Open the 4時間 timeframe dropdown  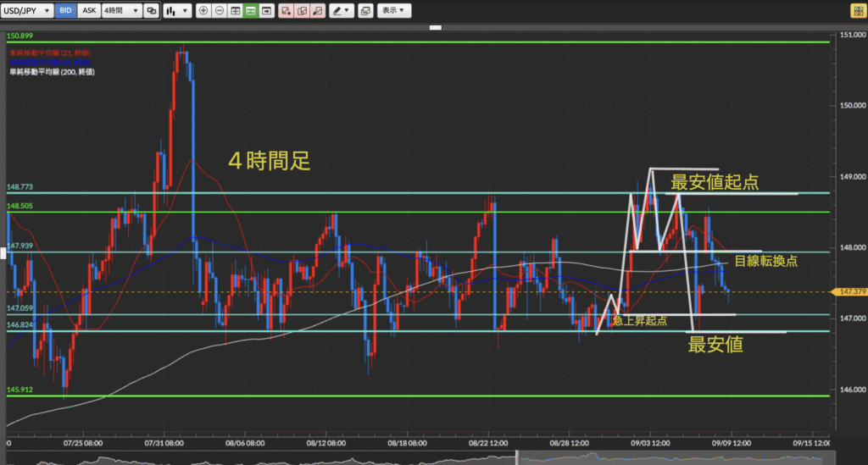(x=121, y=10)
